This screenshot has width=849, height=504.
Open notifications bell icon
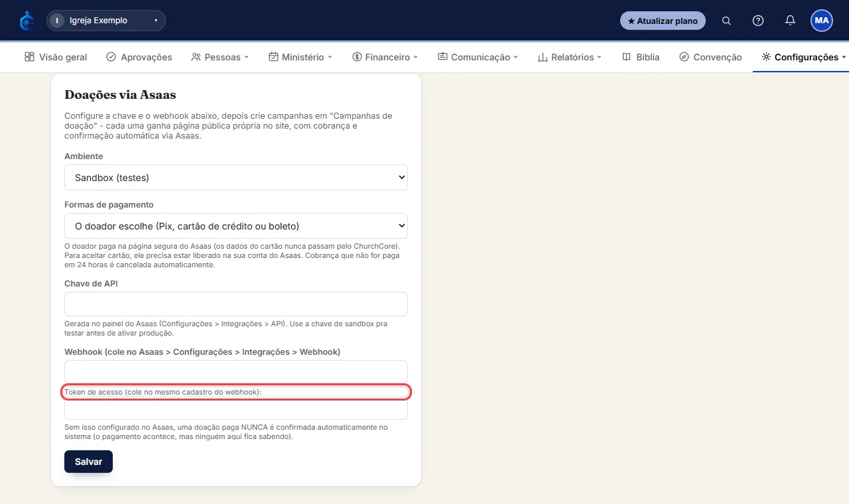790,21
